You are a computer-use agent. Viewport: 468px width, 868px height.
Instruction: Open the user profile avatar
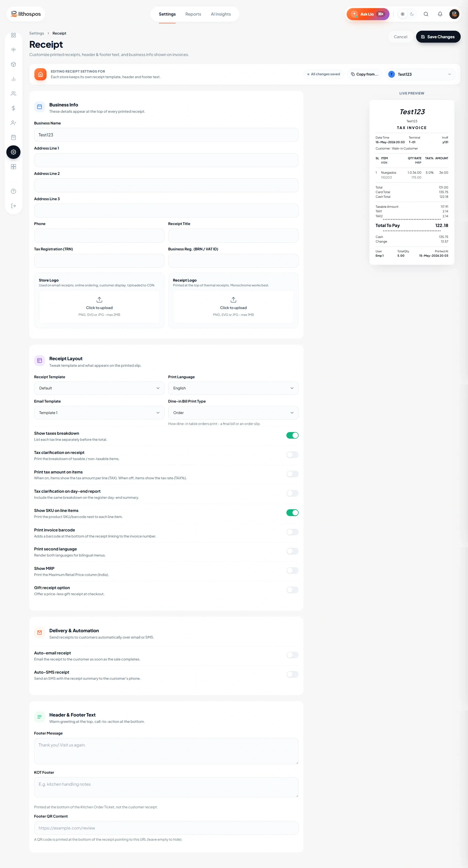point(454,14)
